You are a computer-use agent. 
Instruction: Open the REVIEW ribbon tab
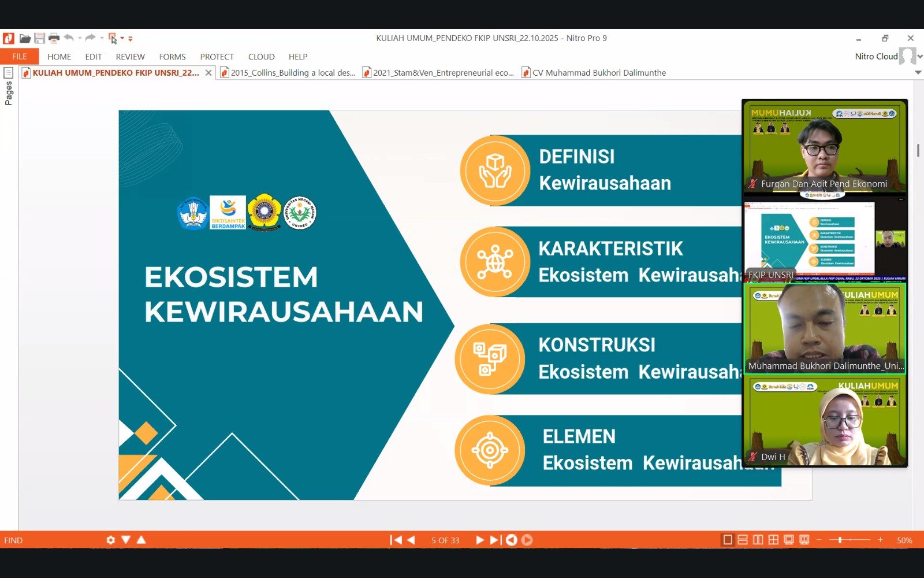point(130,57)
